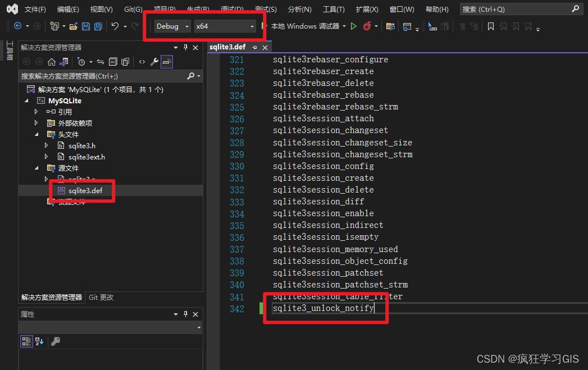Click the open file folder icon

[x=74, y=26]
